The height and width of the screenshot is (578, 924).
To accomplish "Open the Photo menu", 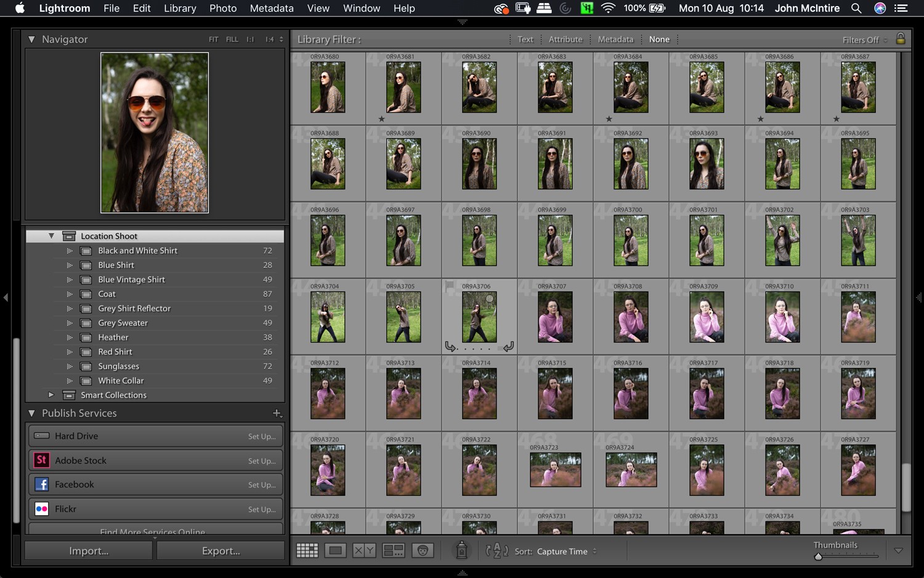I will click(223, 8).
